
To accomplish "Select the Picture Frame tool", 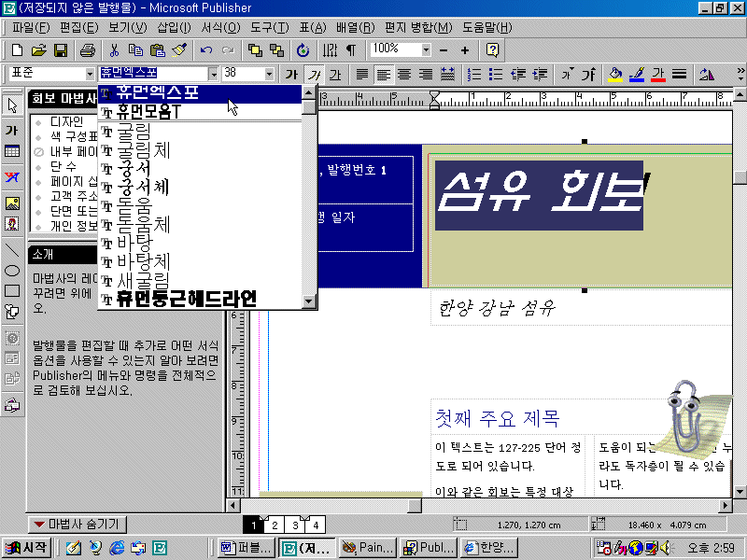I will tap(12, 203).
